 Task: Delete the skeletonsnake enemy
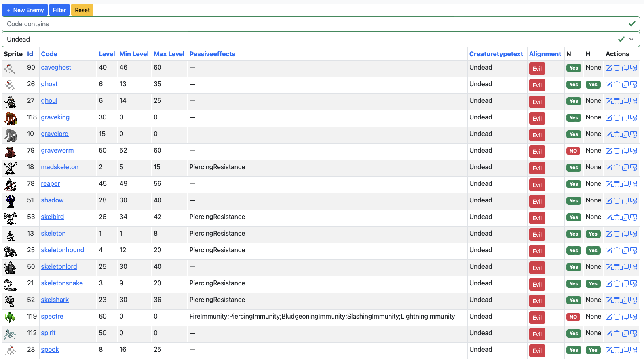(x=617, y=284)
